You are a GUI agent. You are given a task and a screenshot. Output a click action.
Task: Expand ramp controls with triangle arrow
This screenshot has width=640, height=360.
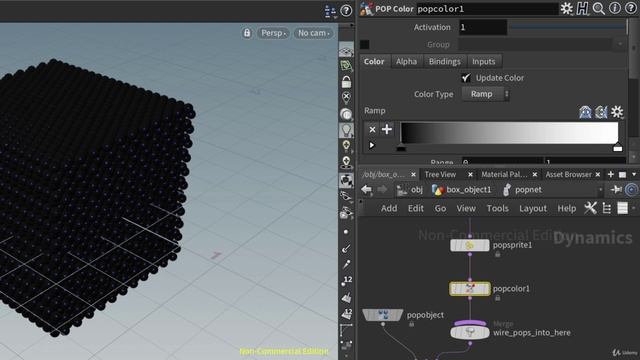point(372,145)
